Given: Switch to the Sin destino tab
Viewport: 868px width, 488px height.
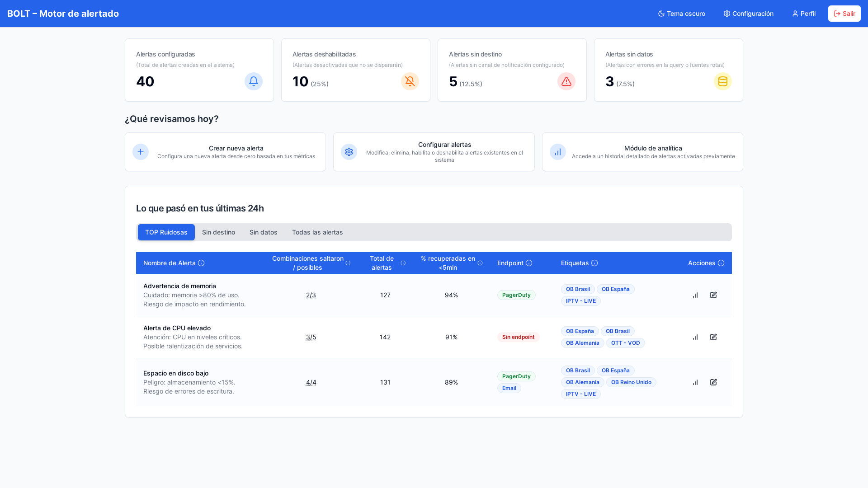Looking at the screenshot, I should pyautogui.click(x=218, y=232).
